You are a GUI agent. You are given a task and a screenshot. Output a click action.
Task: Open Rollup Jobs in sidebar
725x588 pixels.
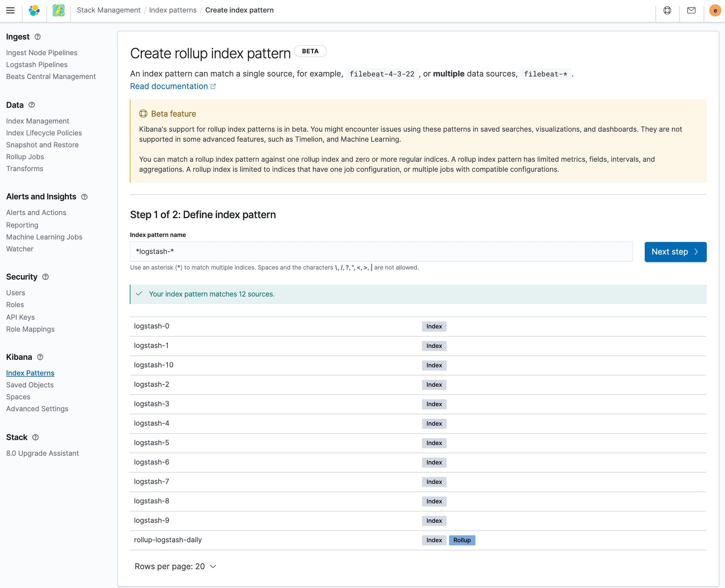pos(25,156)
